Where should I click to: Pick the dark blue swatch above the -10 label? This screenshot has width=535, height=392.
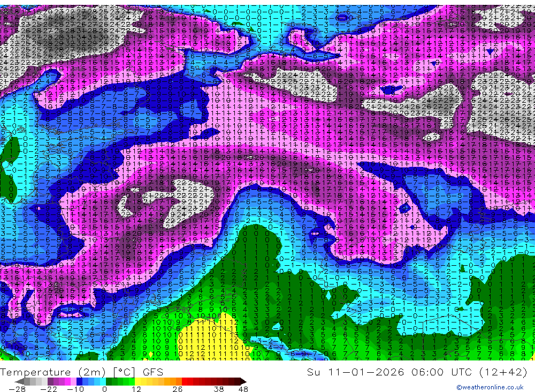coord(80,382)
